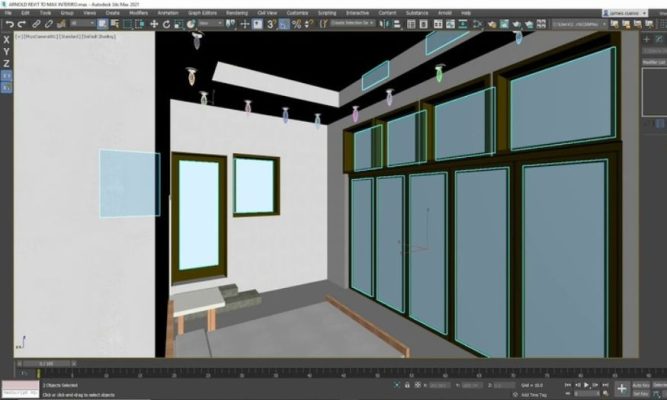Screen dimensions: 667x400
Task: Open the Rendering menu
Action: (x=237, y=13)
